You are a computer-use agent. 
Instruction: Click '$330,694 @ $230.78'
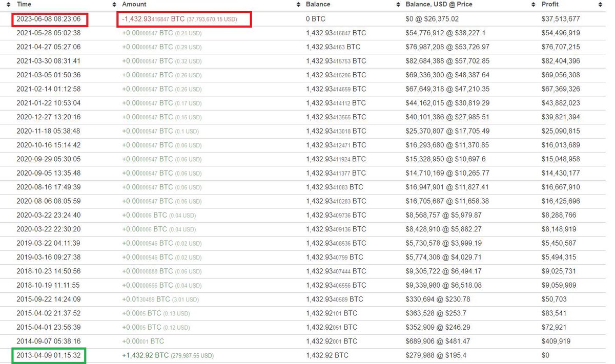(x=438, y=299)
